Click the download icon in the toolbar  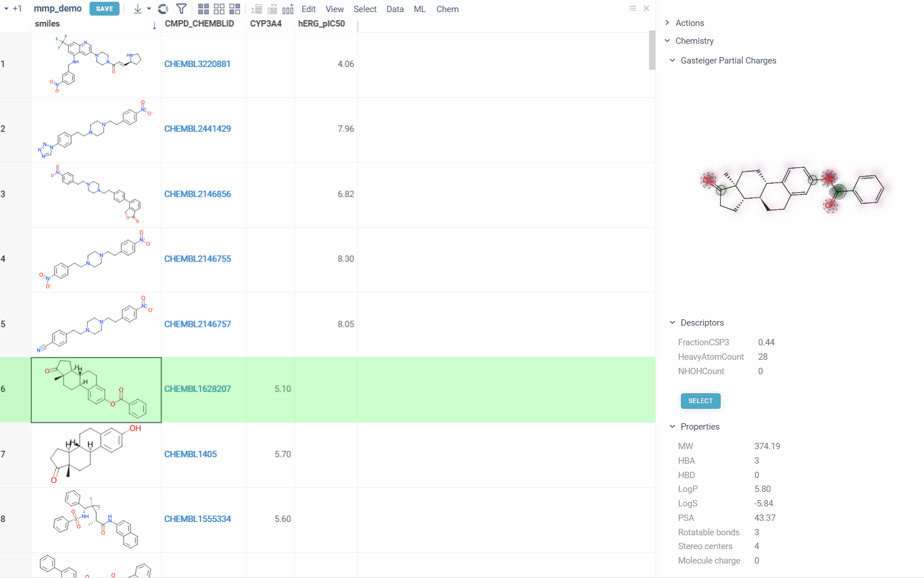click(137, 9)
